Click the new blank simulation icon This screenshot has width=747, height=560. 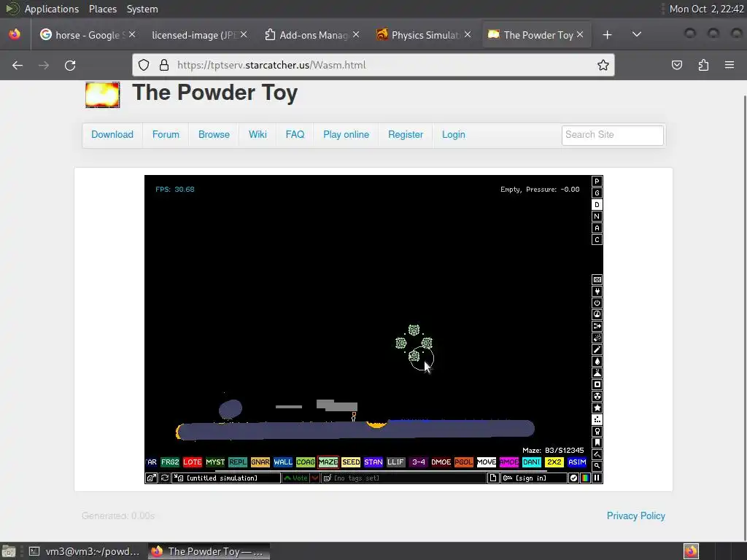click(x=493, y=478)
